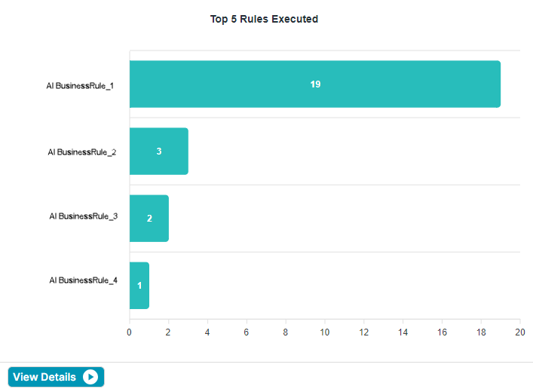Viewport: 533px width, 392px height.
Task: Click the AI BusinessRule_2 axis label
Action: (x=82, y=152)
